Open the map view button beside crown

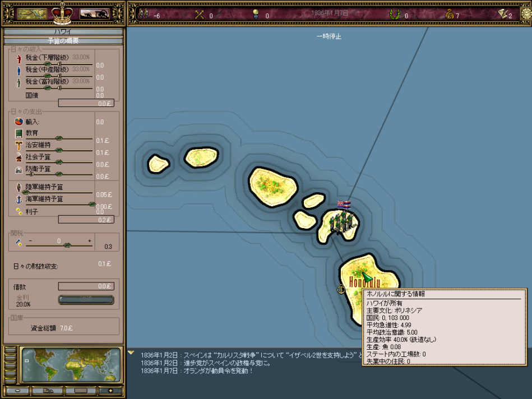click(x=32, y=13)
